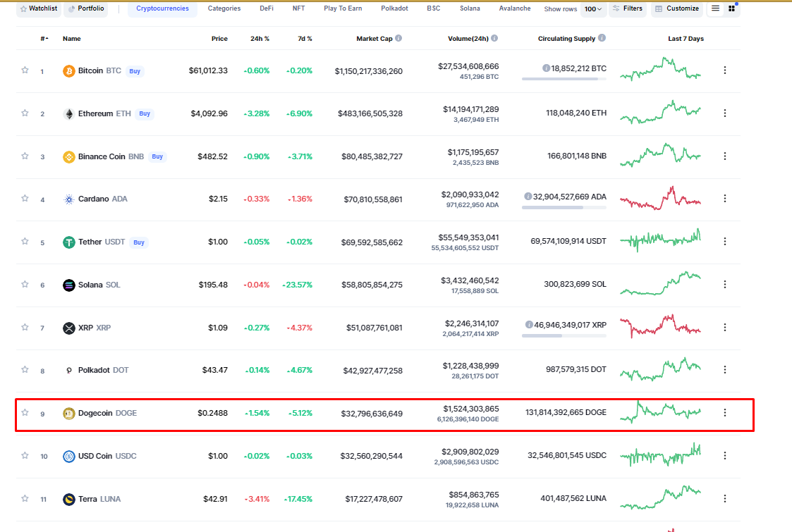Open Bitcoin row three-dot menu

(x=725, y=70)
